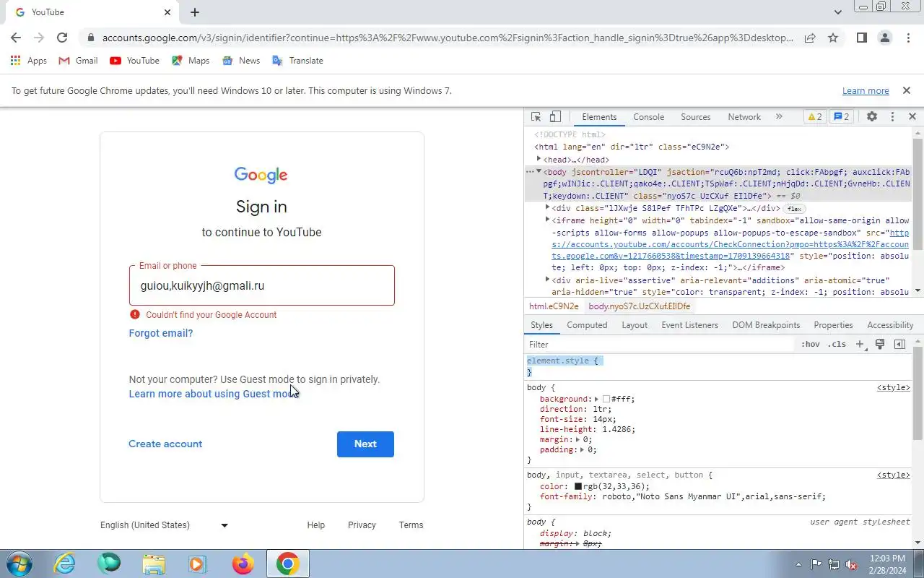Click the rgb(32,33,36) color swatch
The height and width of the screenshot is (578, 924).
(578, 486)
